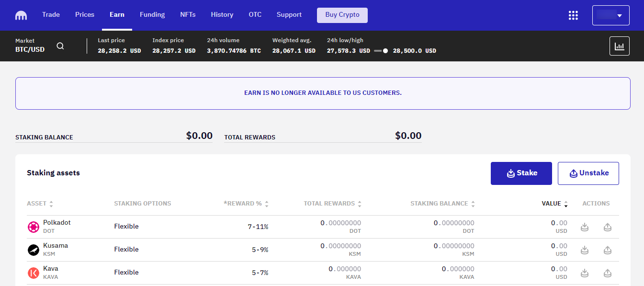Click the unstake icon for Kusama
This screenshot has width=644, height=286.
click(608, 250)
